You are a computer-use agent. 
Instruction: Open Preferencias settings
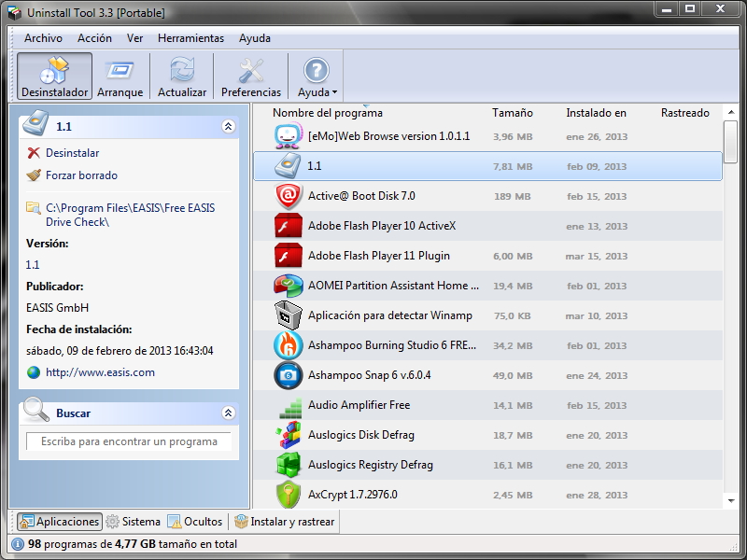click(251, 77)
